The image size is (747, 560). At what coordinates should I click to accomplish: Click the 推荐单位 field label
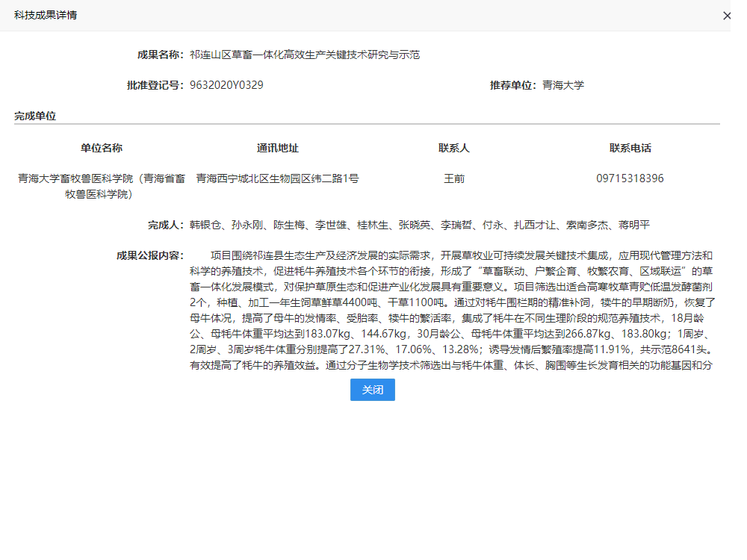[513, 85]
